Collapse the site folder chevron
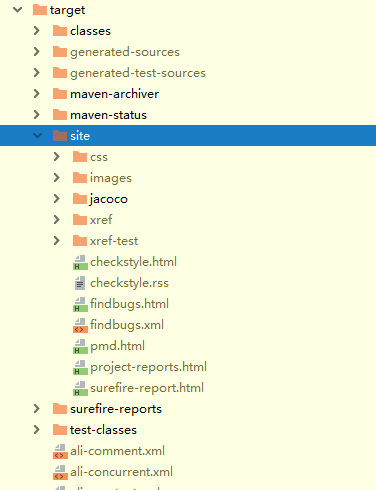This screenshot has width=376, height=490. point(37,136)
